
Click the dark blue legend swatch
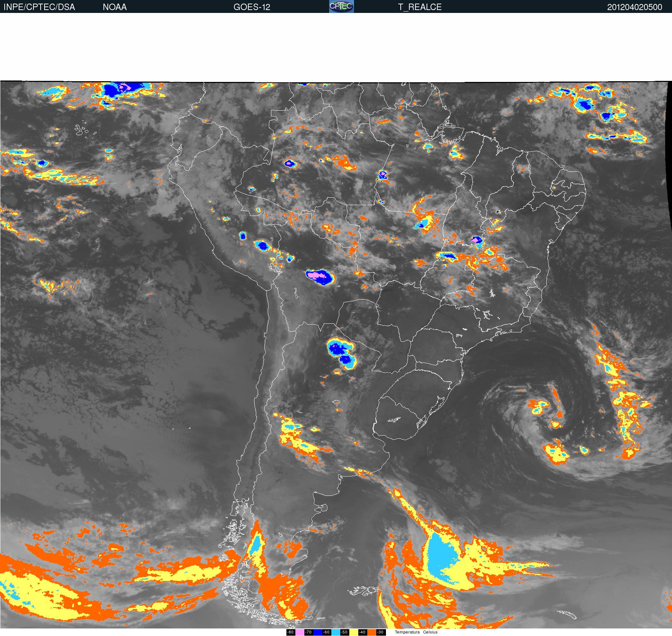coord(318,632)
